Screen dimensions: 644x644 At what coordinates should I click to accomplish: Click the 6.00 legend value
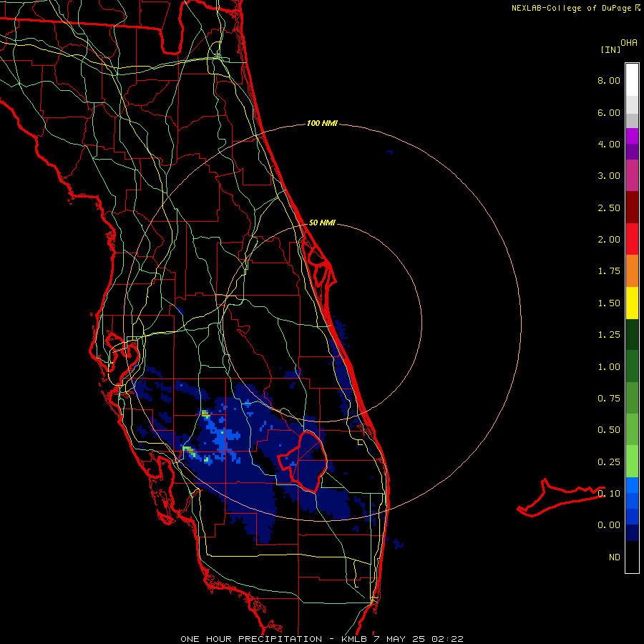tap(609, 112)
